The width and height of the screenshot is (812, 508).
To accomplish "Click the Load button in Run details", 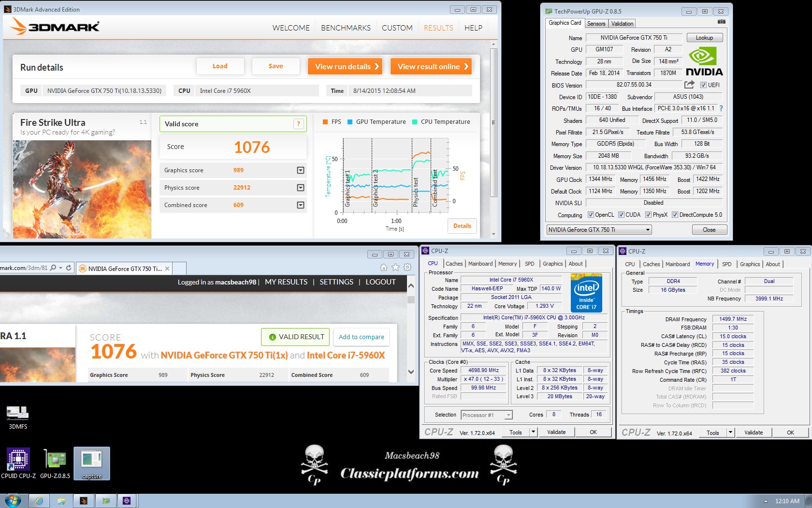I will (220, 66).
